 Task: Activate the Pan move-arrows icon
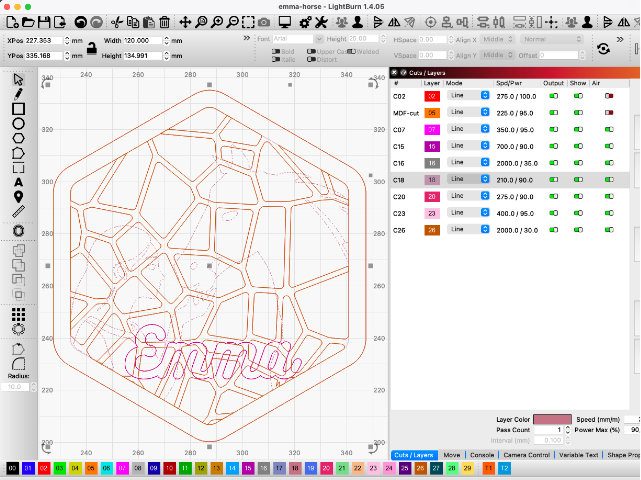pos(185,22)
